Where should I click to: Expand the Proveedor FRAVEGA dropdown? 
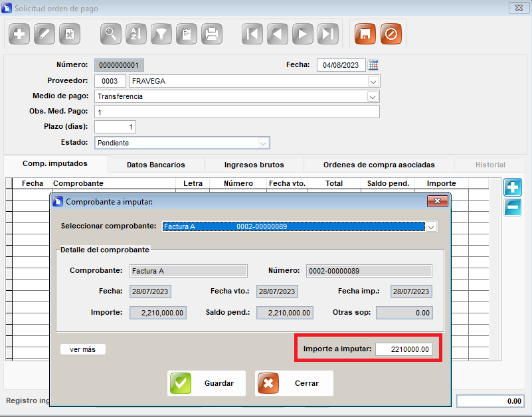click(373, 82)
